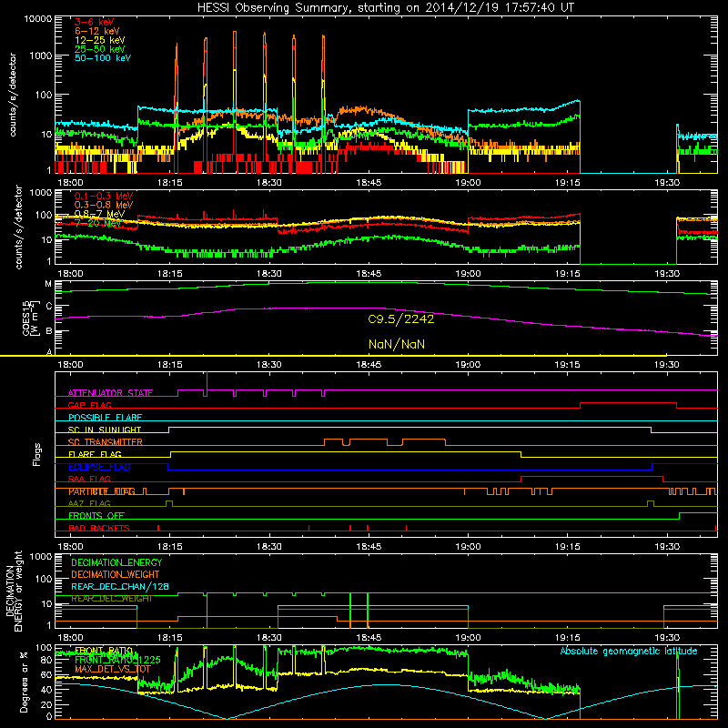
Task: Click the ATTENUATOR_STATE flag label
Action: 110,393
